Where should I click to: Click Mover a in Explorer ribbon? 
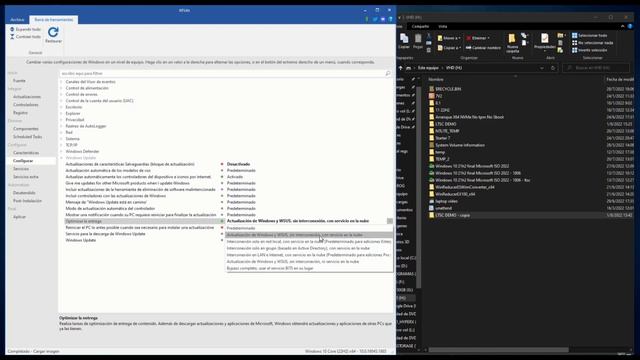click(449, 38)
